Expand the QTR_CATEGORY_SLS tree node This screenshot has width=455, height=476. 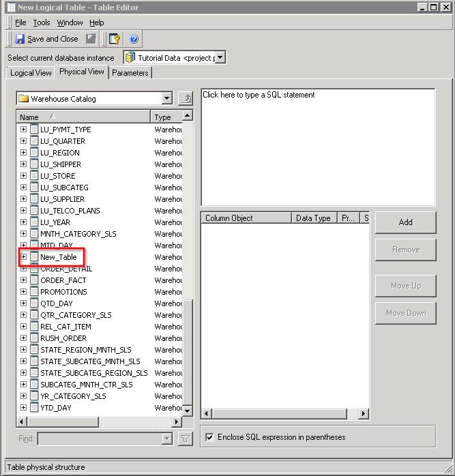point(23,315)
